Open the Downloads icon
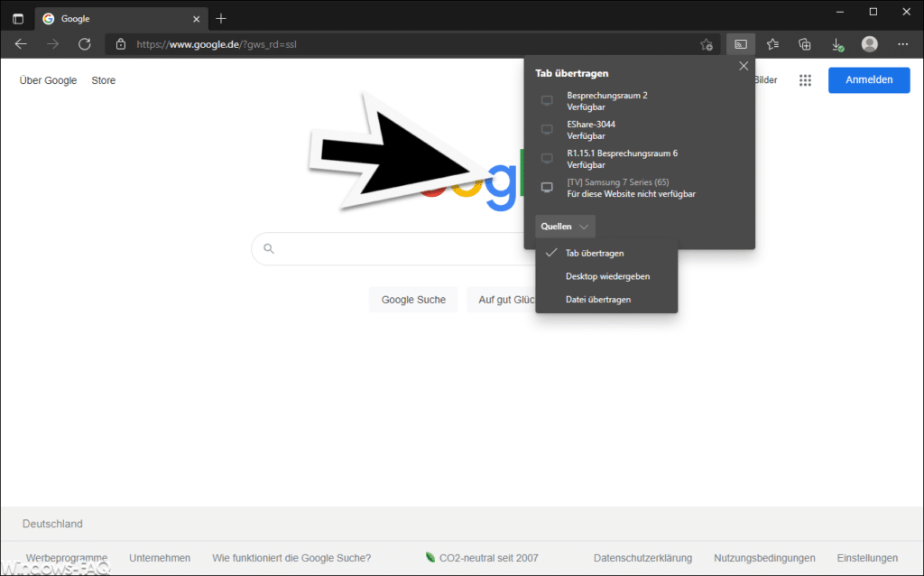The height and width of the screenshot is (576, 924). tap(837, 45)
